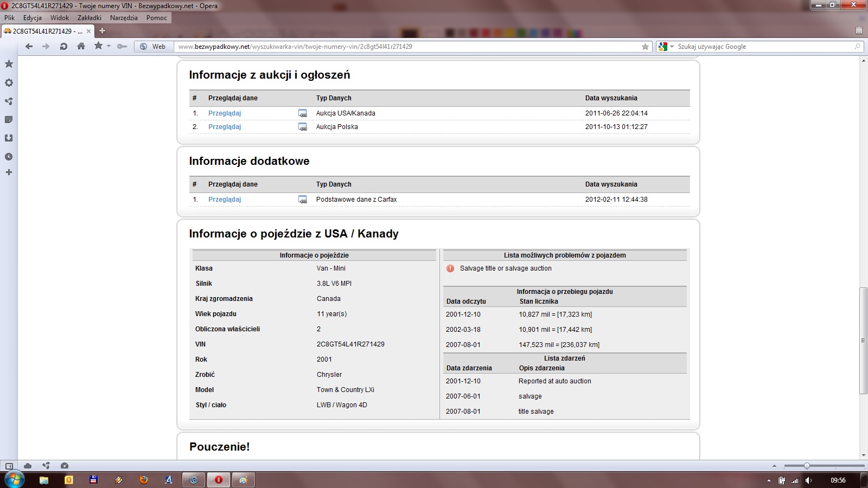Viewport: 868px width, 488px height.
Task: Open Notes panel in sidebar
Action: pyautogui.click(x=9, y=120)
